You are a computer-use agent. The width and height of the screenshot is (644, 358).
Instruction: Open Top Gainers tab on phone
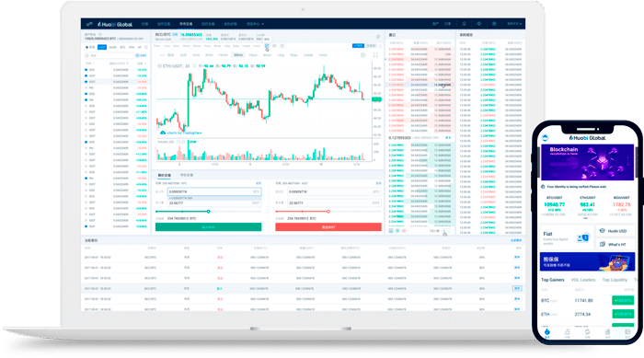(552, 280)
